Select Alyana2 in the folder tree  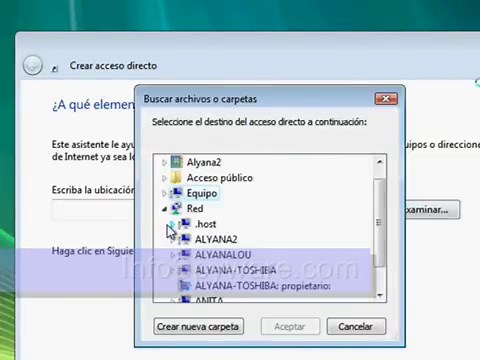204,162
